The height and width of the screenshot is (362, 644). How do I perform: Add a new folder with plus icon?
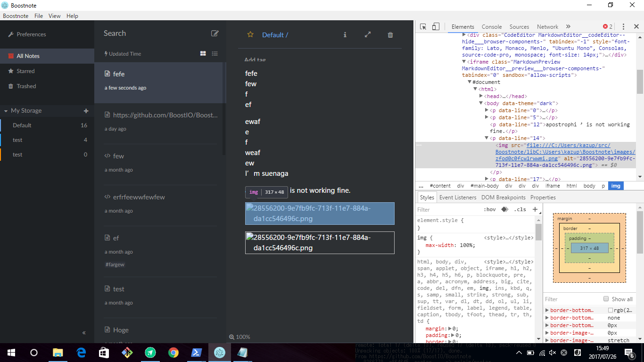pyautogui.click(x=86, y=111)
